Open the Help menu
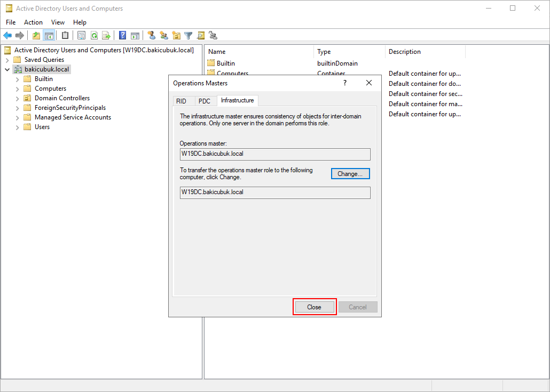Image resolution: width=550 pixels, height=392 pixels. point(80,22)
